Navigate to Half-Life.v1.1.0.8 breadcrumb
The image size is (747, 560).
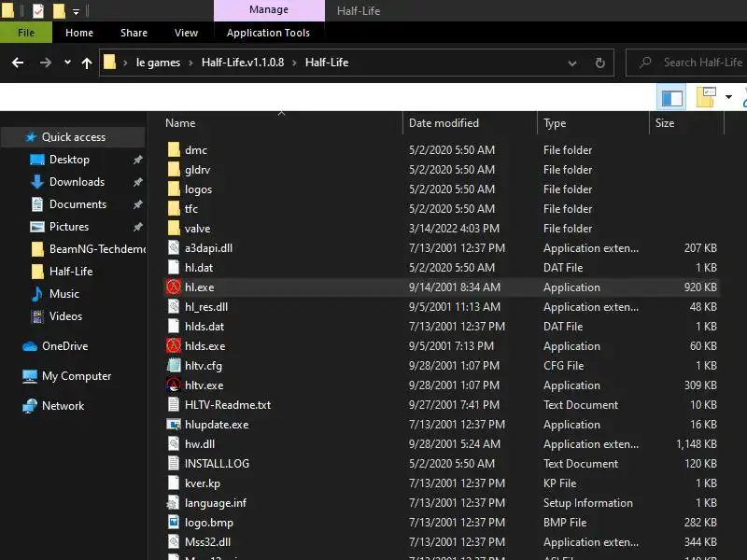(243, 63)
